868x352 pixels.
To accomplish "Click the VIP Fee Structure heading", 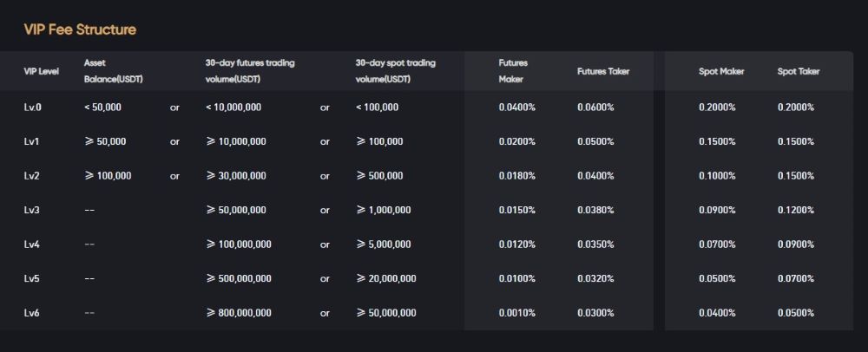I will pos(80,29).
